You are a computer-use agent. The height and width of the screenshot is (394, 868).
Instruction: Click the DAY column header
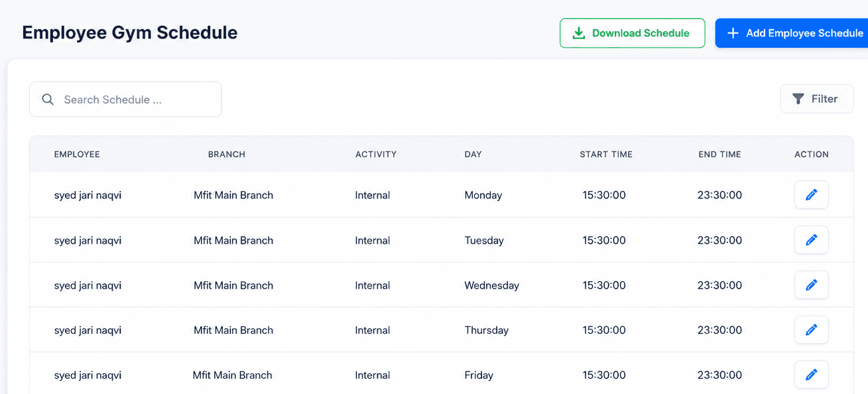pyautogui.click(x=473, y=155)
